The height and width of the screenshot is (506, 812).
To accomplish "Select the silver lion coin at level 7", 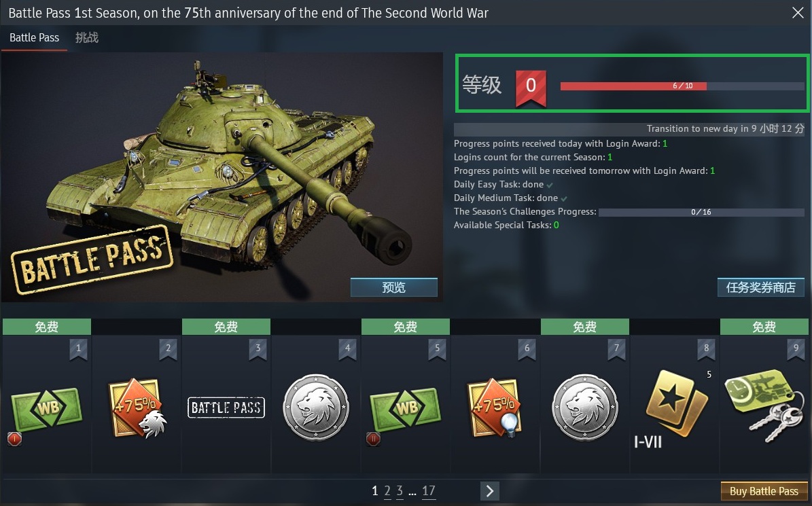I will (x=585, y=408).
